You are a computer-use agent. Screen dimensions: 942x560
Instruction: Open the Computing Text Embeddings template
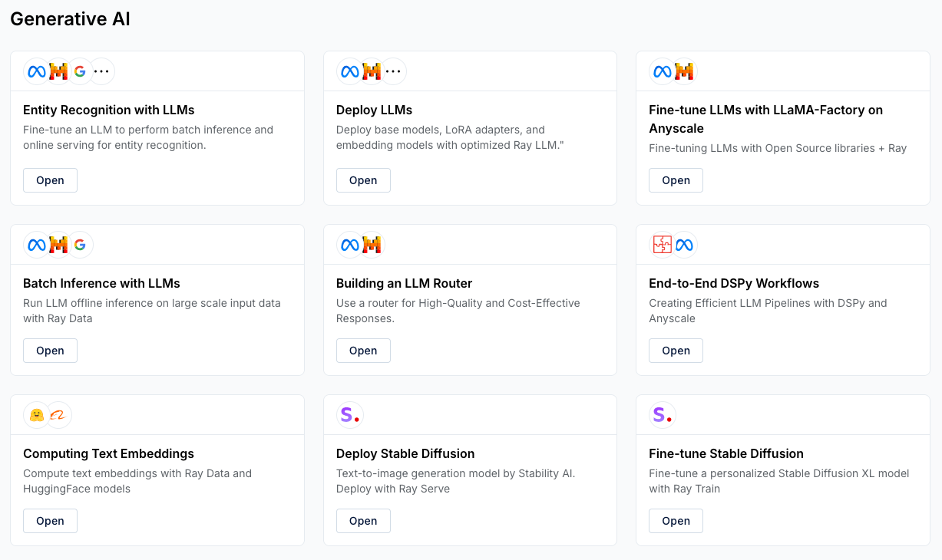click(50, 521)
